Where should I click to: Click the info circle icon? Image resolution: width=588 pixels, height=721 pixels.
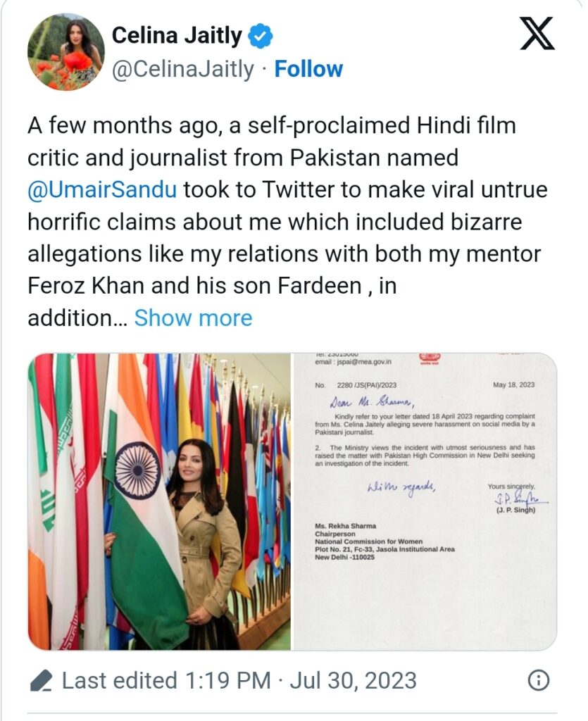(x=539, y=681)
